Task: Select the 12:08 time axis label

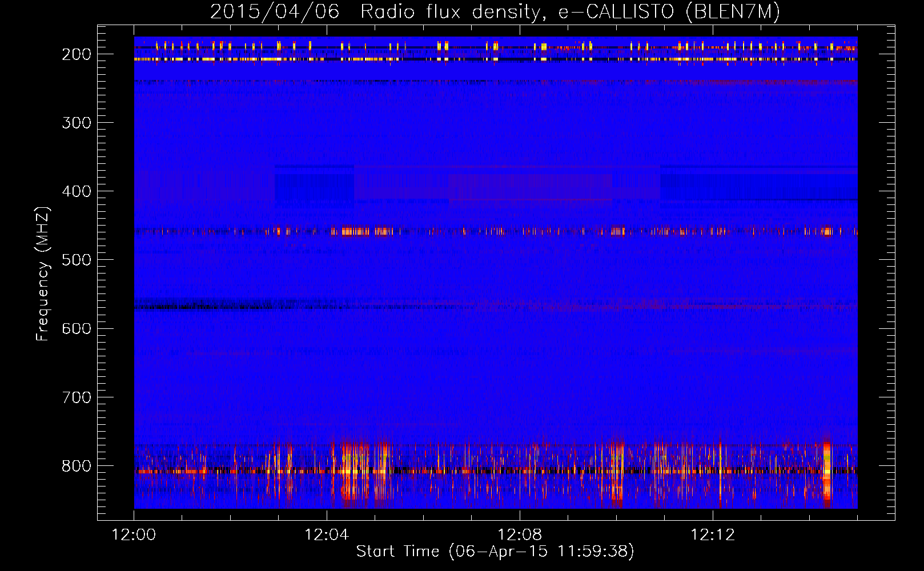Action: pyautogui.click(x=520, y=535)
